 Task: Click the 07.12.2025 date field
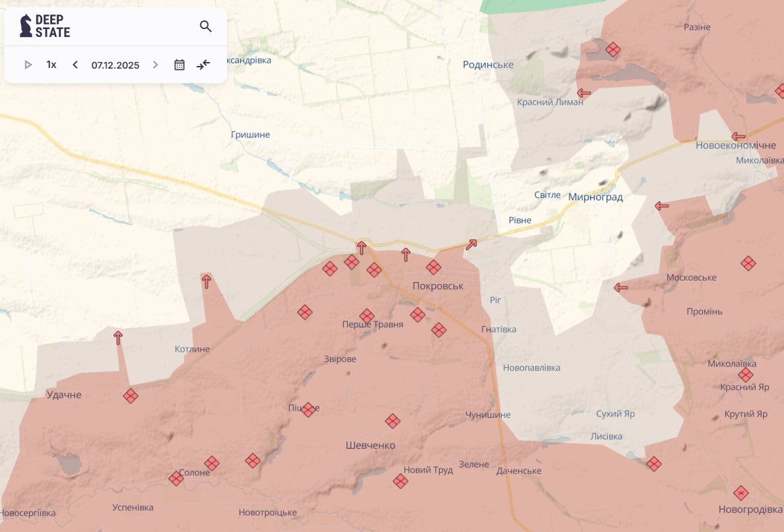coord(115,65)
